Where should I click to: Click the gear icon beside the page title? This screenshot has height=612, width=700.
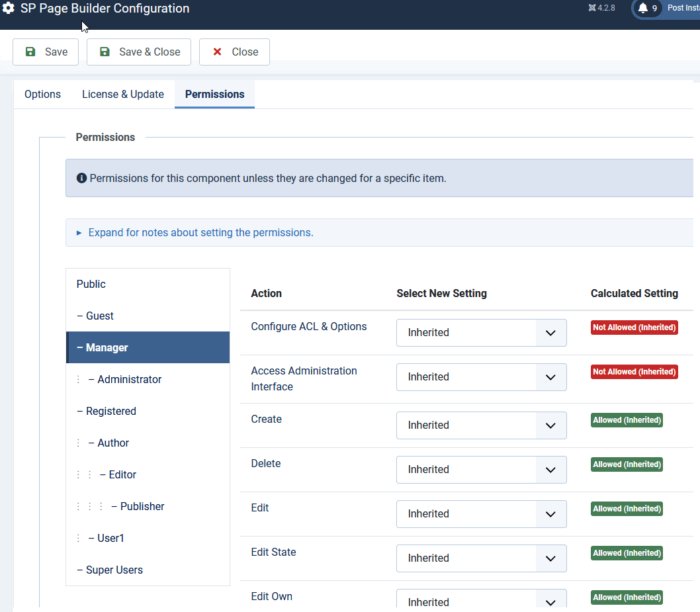(x=9, y=9)
